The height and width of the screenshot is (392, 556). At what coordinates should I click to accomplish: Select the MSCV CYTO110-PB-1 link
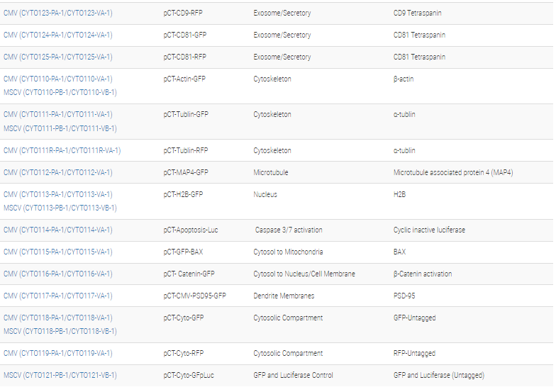tap(60, 92)
